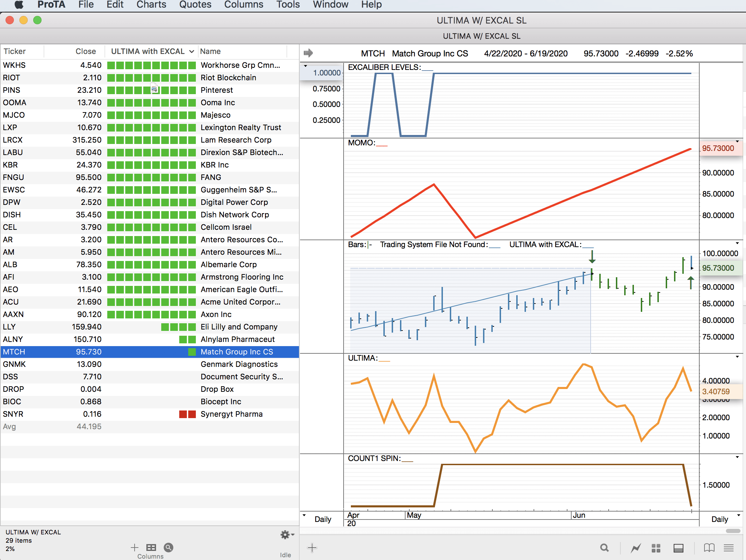Image resolution: width=746 pixels, height=560 pixels.
Task: Click the split pane layout icon
Action: pos(678,548)
